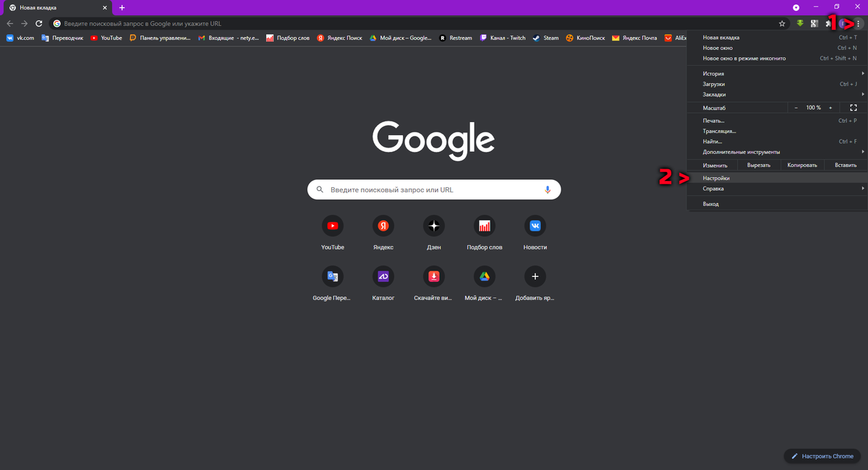Choose Новая вкладка in the menu

pos(777,38)
